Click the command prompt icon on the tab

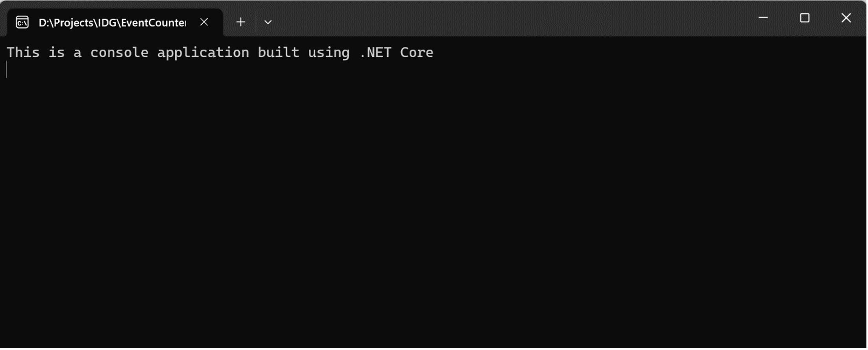point(22,22)
